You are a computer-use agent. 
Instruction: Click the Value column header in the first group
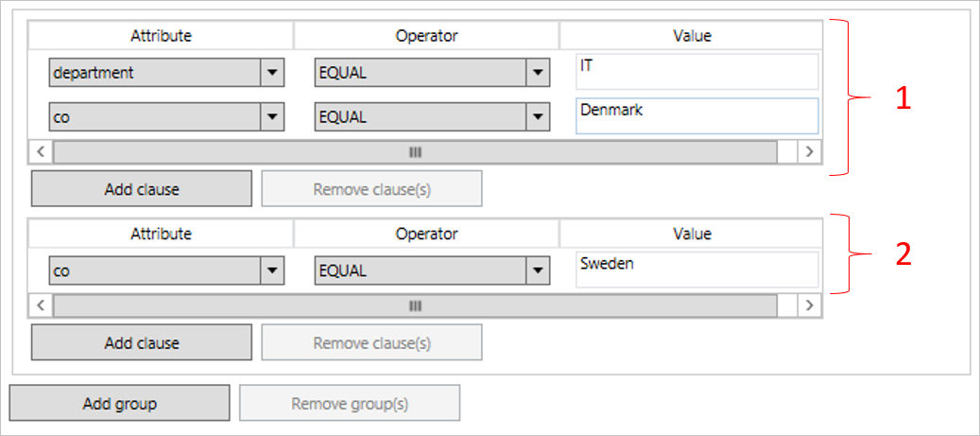692,36
